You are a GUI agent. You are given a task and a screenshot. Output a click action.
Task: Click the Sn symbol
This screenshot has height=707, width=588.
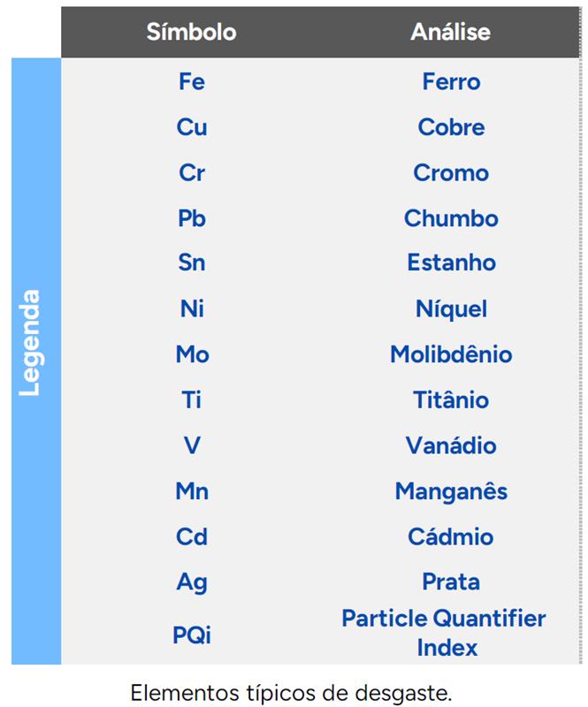click(x=191, y=263)
